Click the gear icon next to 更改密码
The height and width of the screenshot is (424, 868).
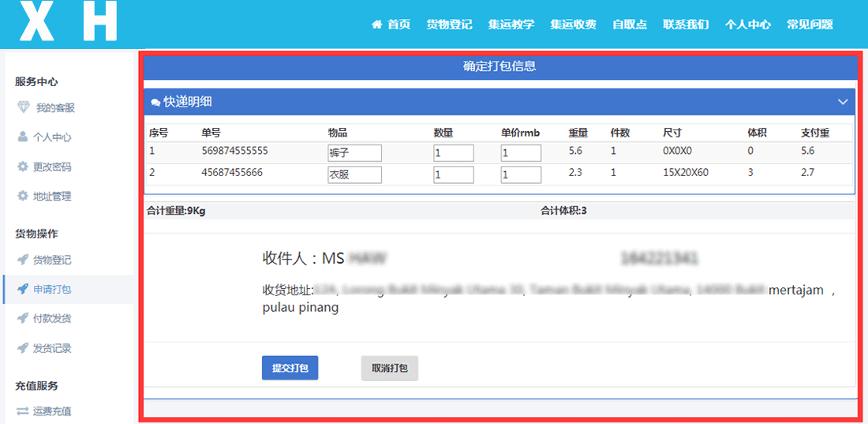pyautogui.click(x=23, y=167)
